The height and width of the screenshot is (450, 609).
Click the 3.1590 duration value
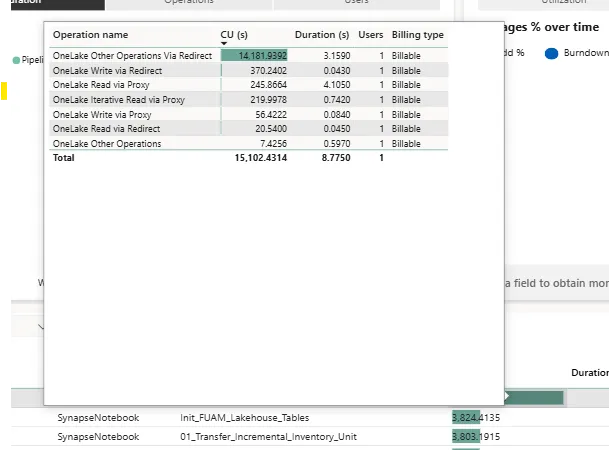click(x=337, y=56)
